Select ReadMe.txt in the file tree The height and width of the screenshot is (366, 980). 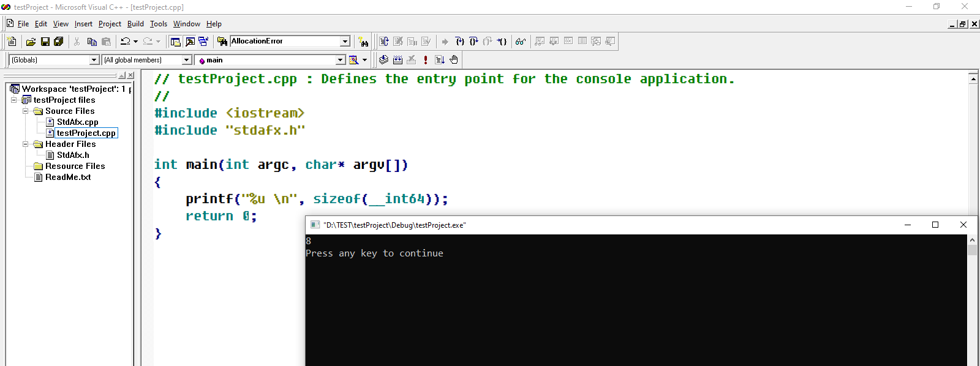[x=68, y=177]
